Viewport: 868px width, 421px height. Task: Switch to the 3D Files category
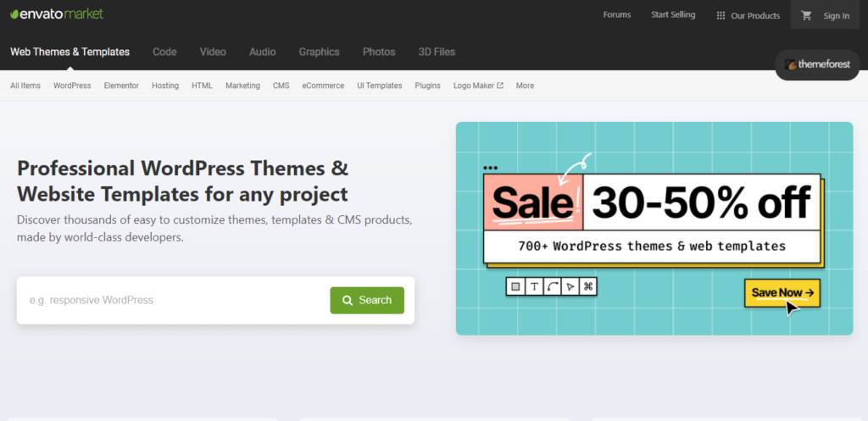437,52
